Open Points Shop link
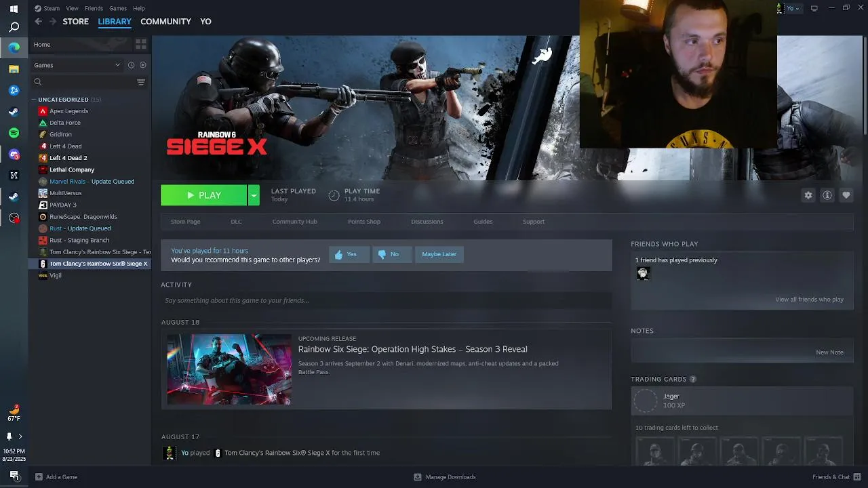 tap(364, 222)
